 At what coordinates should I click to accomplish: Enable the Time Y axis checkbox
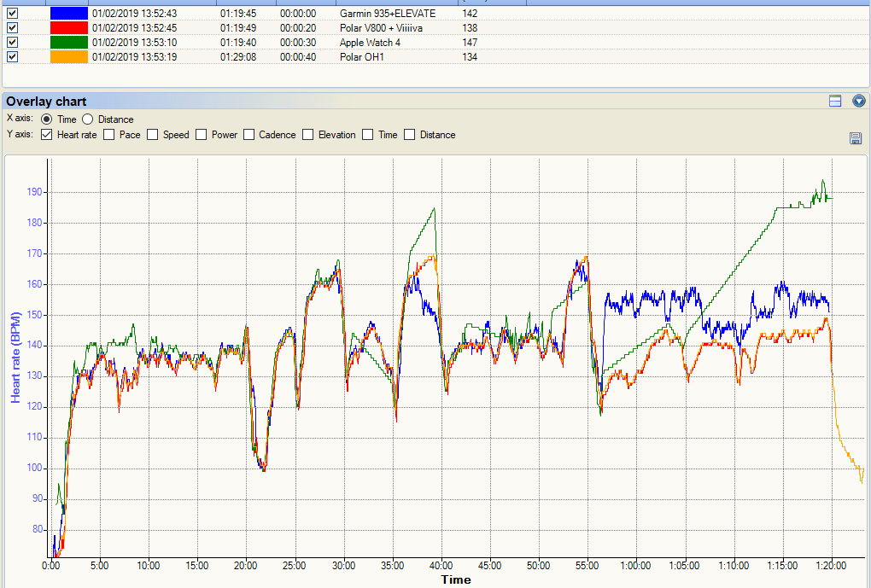(x=367, y=135)
